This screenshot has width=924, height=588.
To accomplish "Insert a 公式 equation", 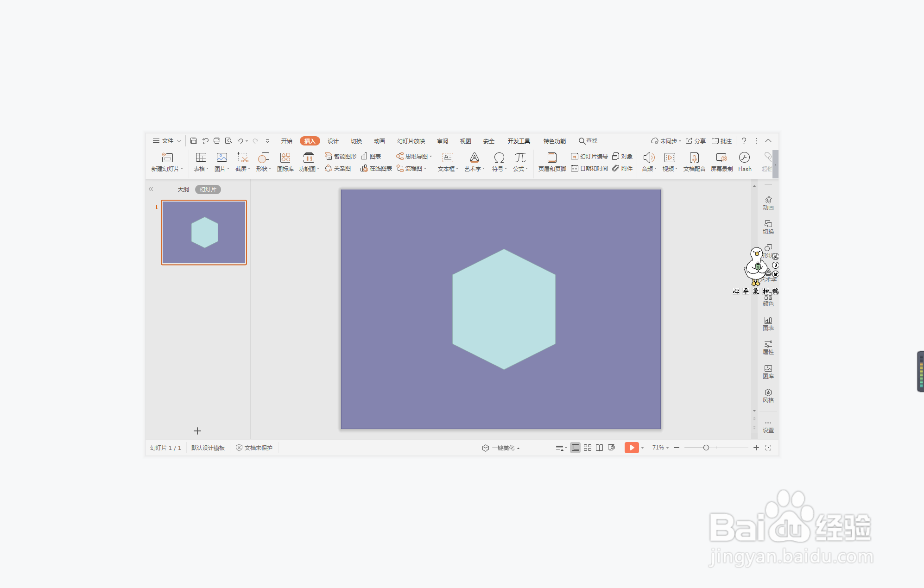I will tap(520, 162).
